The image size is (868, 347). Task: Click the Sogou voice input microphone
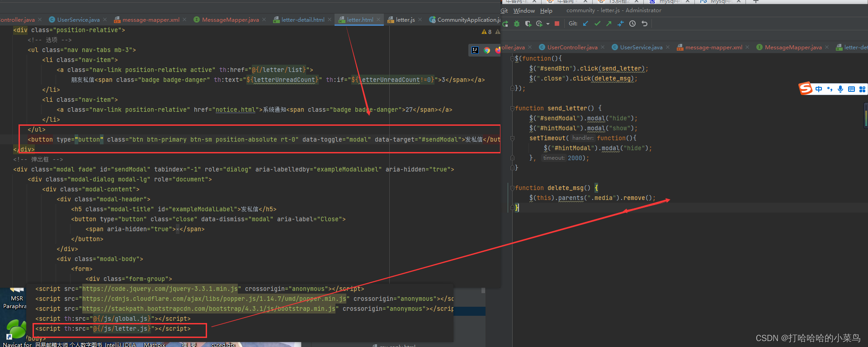840,89
